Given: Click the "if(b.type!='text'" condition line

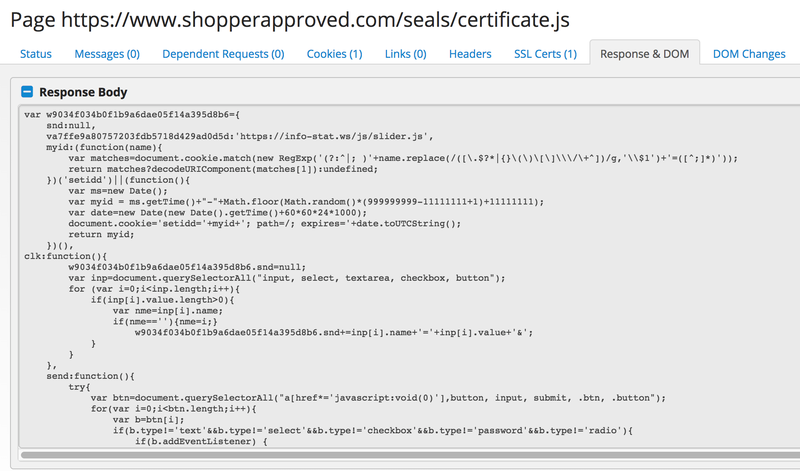Looking at the screenshot, I should [x=373, y=430].
